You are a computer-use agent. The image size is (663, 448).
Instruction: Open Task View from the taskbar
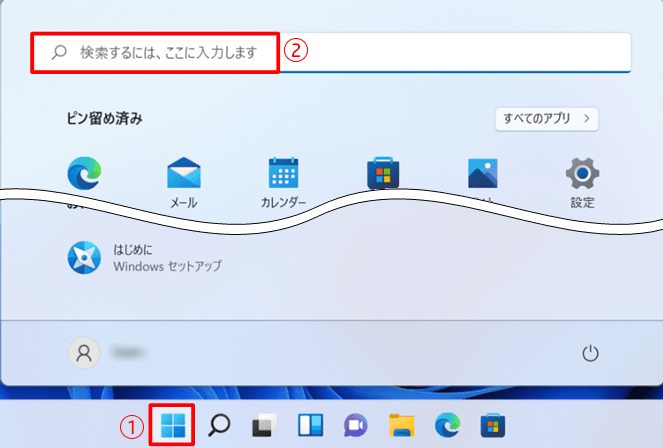(263, 425)
